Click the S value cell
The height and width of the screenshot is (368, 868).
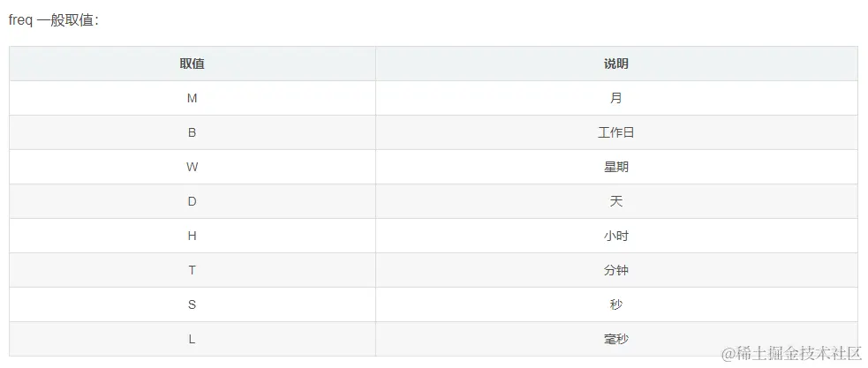192,304
